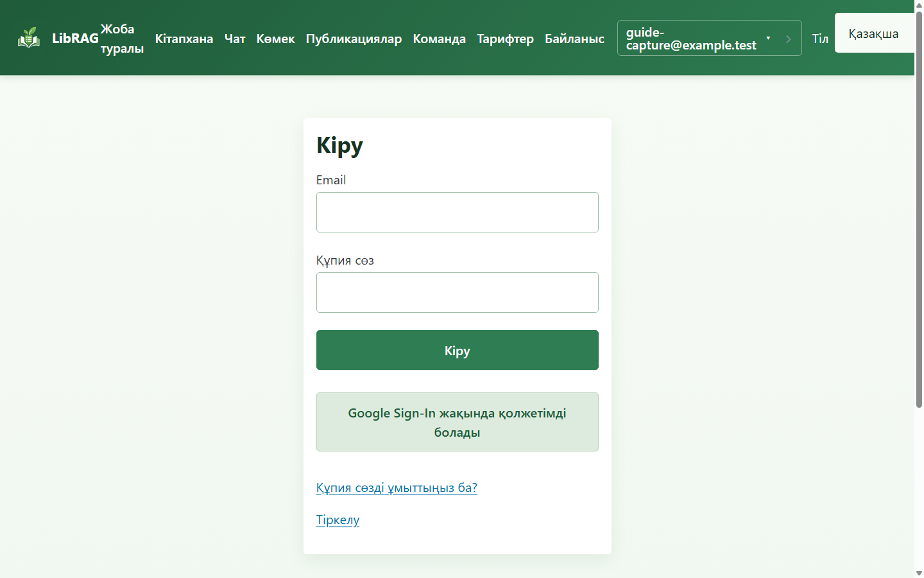Open the Қазақша language selector
This screenshot has width=924, height=578.
(874, 33)
